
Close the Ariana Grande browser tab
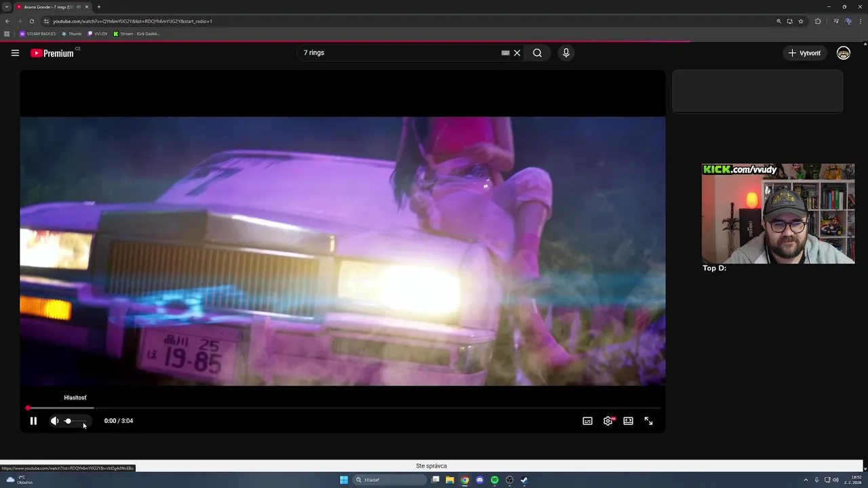pos(87,7)
